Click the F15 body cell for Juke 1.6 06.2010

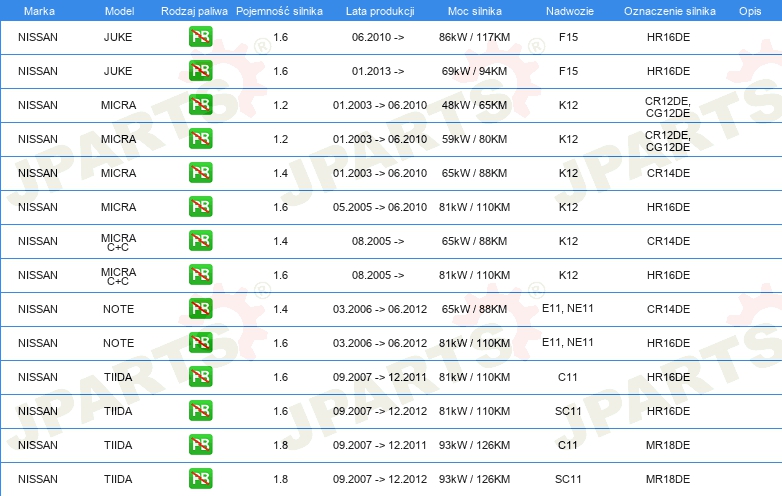point(568,37)
